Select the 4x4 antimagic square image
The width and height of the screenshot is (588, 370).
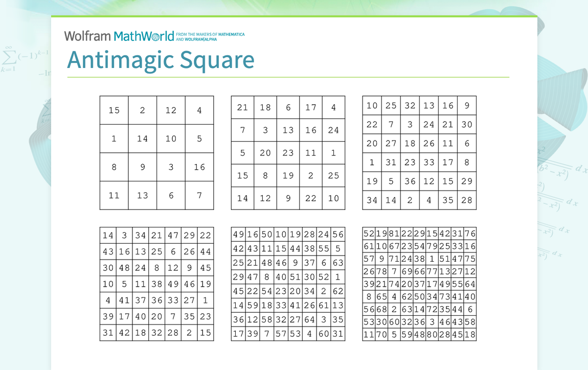tap(156, 153)
